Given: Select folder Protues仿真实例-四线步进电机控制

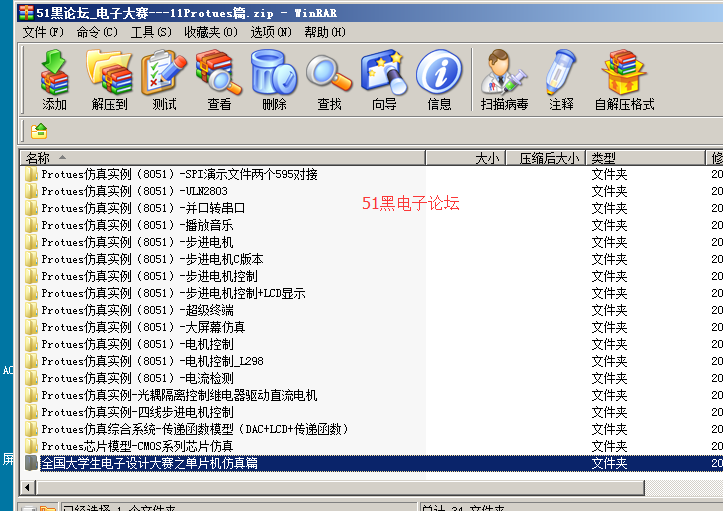Looking at the screenshot, I should pyautogui.click(x=137, y=412).
